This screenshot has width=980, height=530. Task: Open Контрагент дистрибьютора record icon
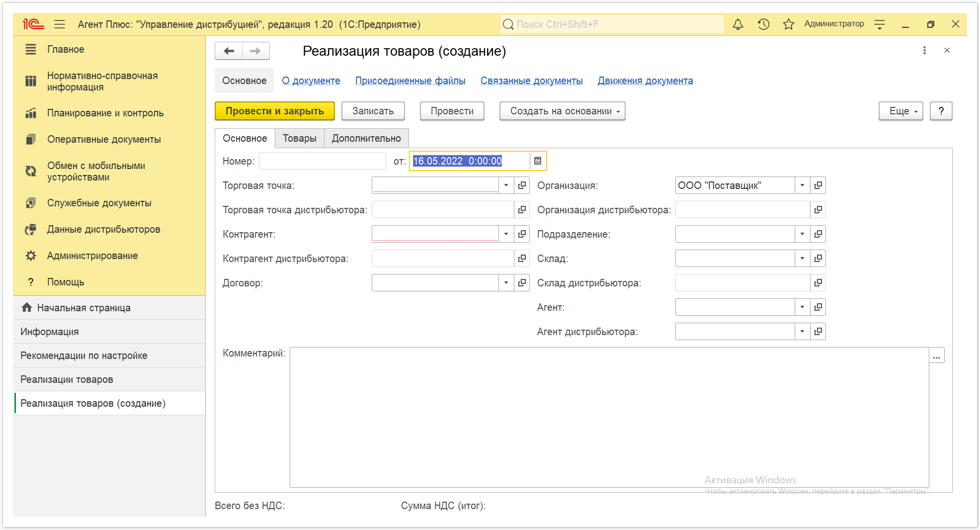click(x=522, y=259)
